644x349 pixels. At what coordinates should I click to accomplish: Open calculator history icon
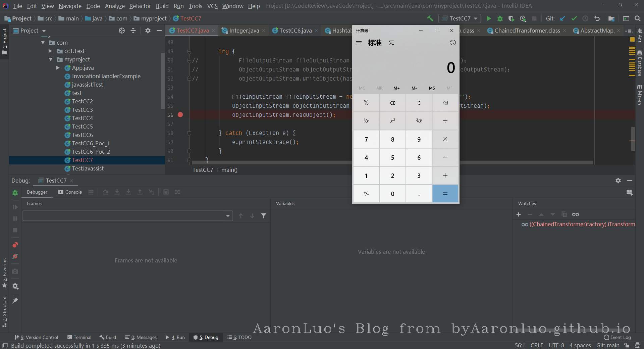click(453, 43)
